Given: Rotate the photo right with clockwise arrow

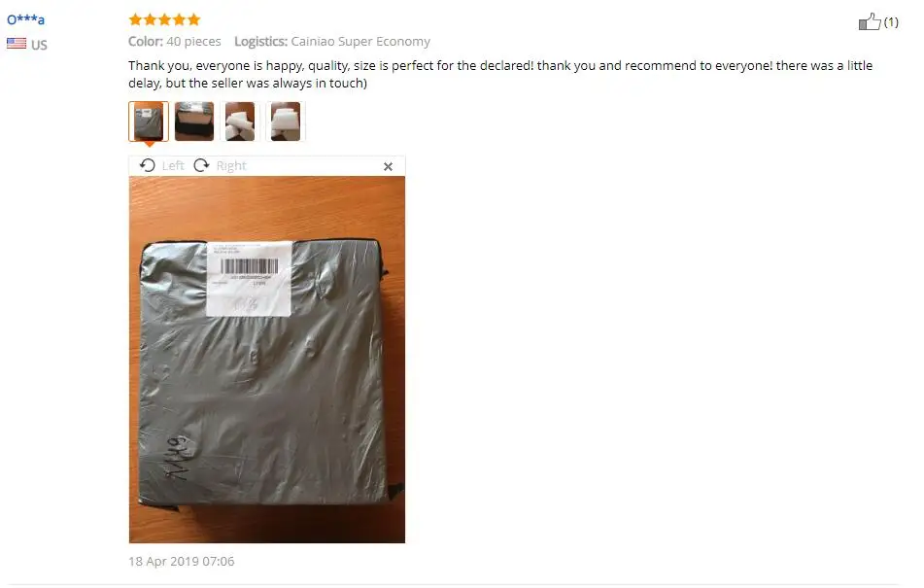Looking at the screenshot, I should tap(201, 165).
